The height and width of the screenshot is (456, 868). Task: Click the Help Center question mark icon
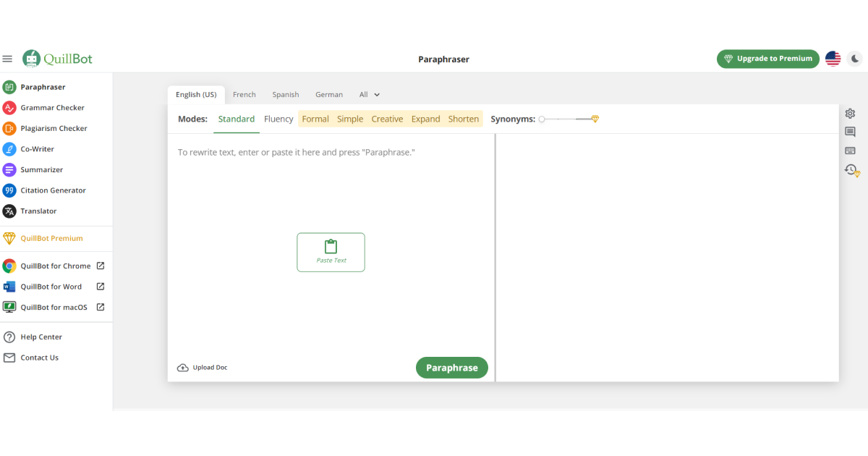[x=9, y=337]
